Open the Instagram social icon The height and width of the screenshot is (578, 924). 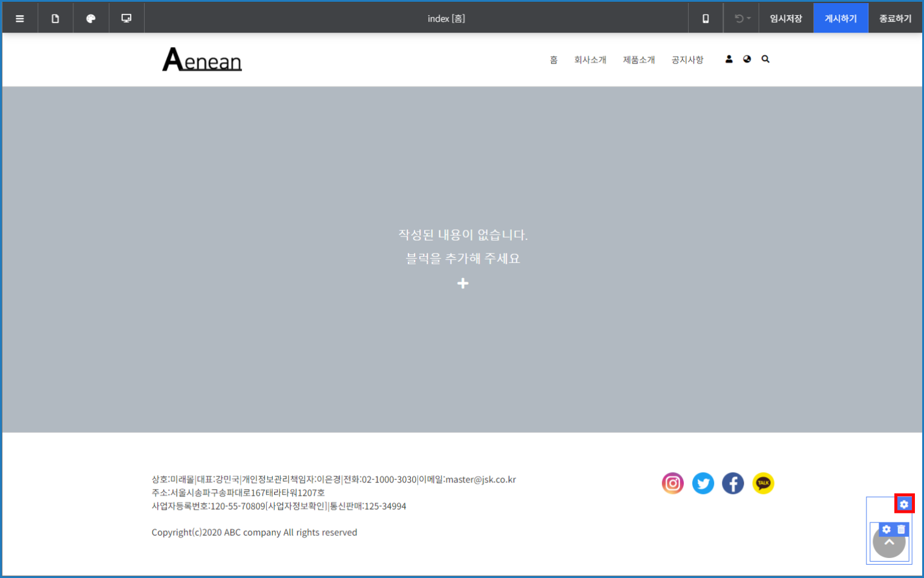click(x=672, y=483)
